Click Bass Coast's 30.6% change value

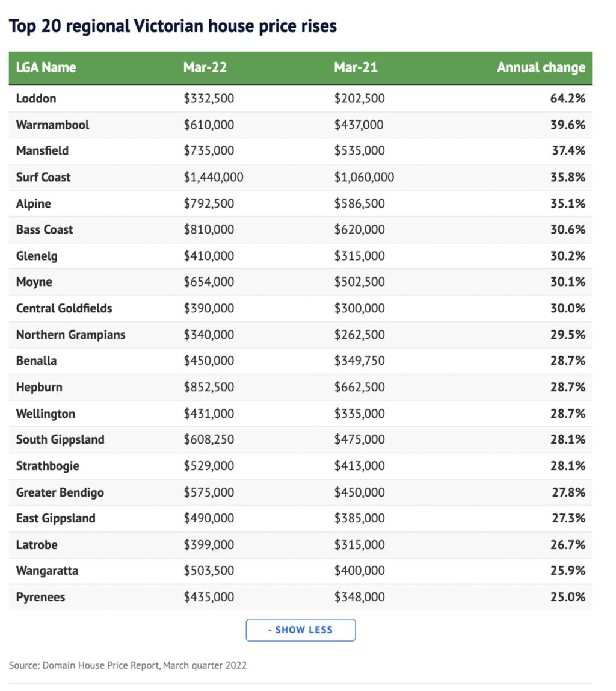coord(567,229)
